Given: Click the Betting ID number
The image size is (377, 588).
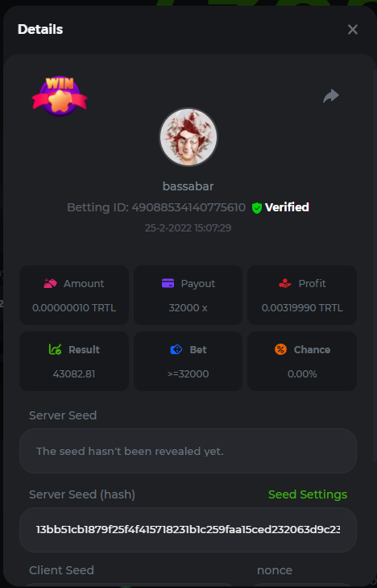Looking at the screenshot, I should pos(188,207).
